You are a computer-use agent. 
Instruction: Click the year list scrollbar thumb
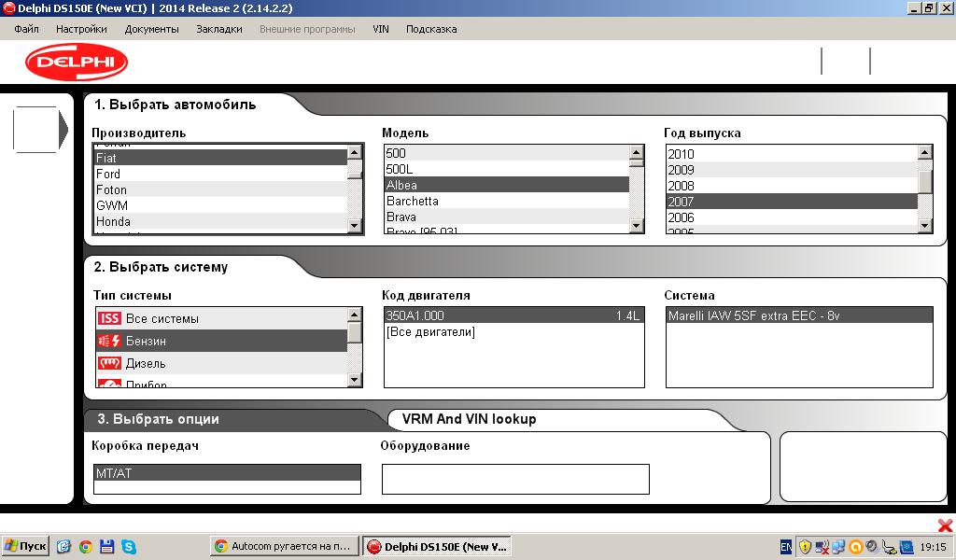(925, 182)
